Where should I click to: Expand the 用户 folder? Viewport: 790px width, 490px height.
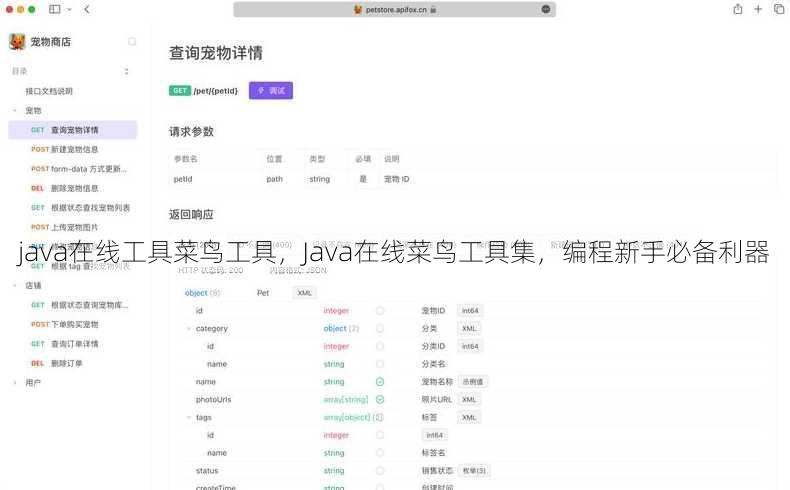15,383
